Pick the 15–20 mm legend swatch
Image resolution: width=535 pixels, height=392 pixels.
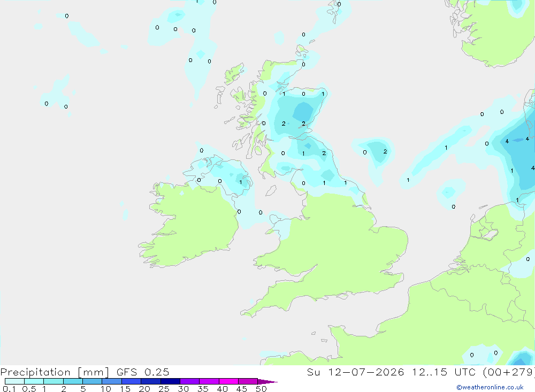132,381
